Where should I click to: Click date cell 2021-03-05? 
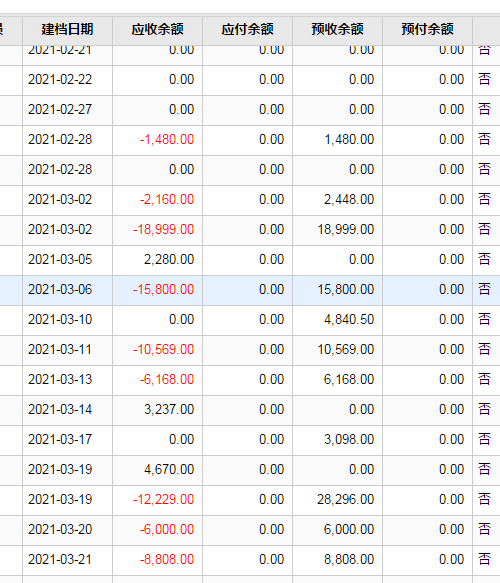[60, 260]
